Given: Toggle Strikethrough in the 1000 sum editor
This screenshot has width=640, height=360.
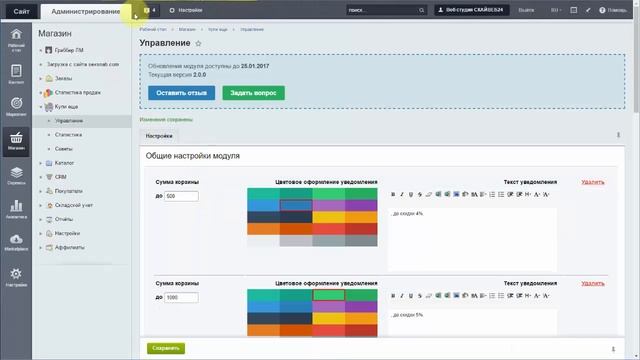Looking at the screenshot, I should tap(420, 296).
